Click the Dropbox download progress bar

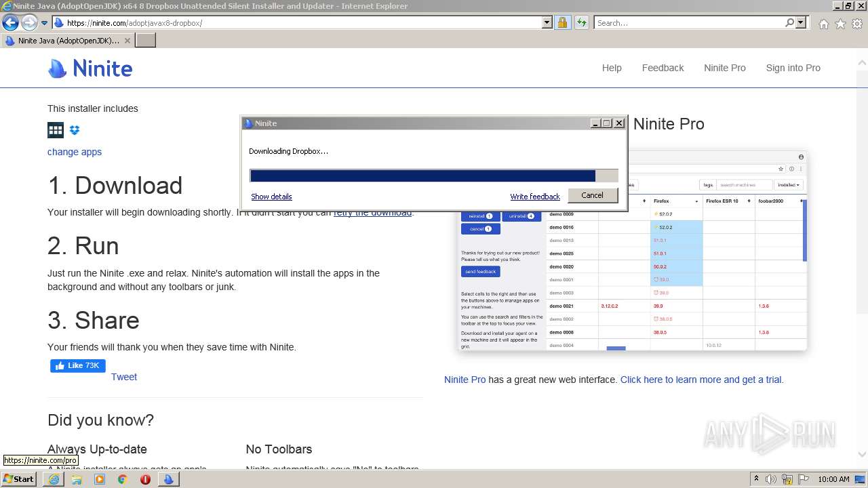point(434,176)
